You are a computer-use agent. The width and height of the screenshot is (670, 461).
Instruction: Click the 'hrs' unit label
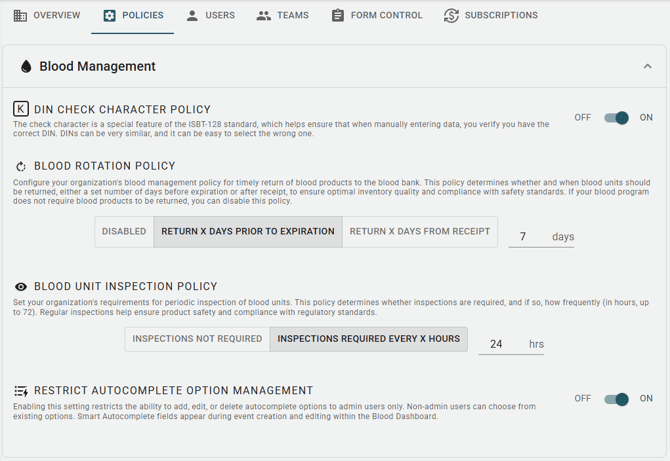point(536,344)
